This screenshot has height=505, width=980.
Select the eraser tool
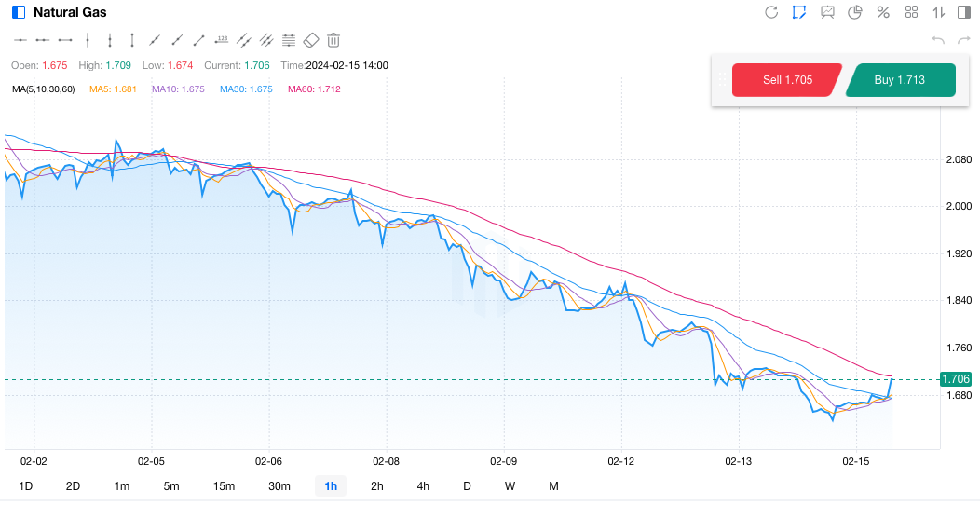[311, 40]
